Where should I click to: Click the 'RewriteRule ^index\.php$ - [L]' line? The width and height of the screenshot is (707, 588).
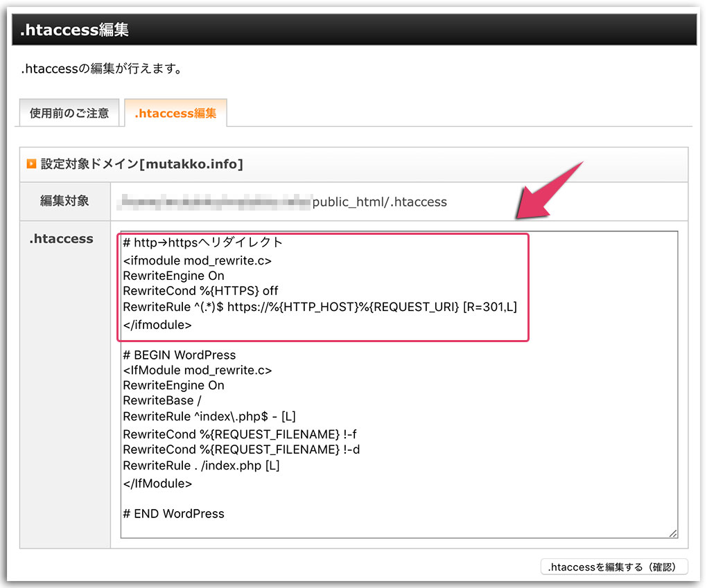coord(209,416)
